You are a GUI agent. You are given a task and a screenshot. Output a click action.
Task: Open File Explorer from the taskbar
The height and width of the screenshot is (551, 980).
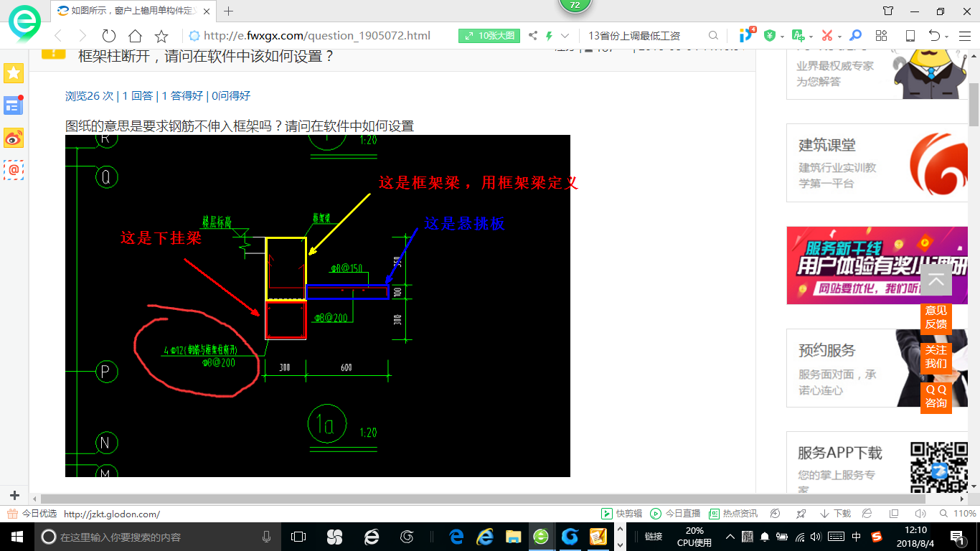click(x=513, y=537)
